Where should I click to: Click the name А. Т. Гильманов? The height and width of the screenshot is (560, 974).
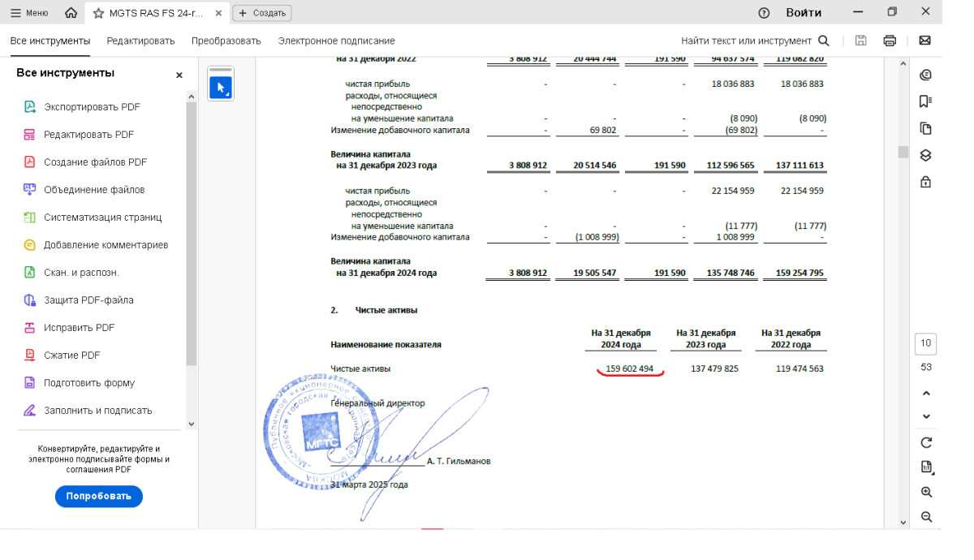click(459, 461)
